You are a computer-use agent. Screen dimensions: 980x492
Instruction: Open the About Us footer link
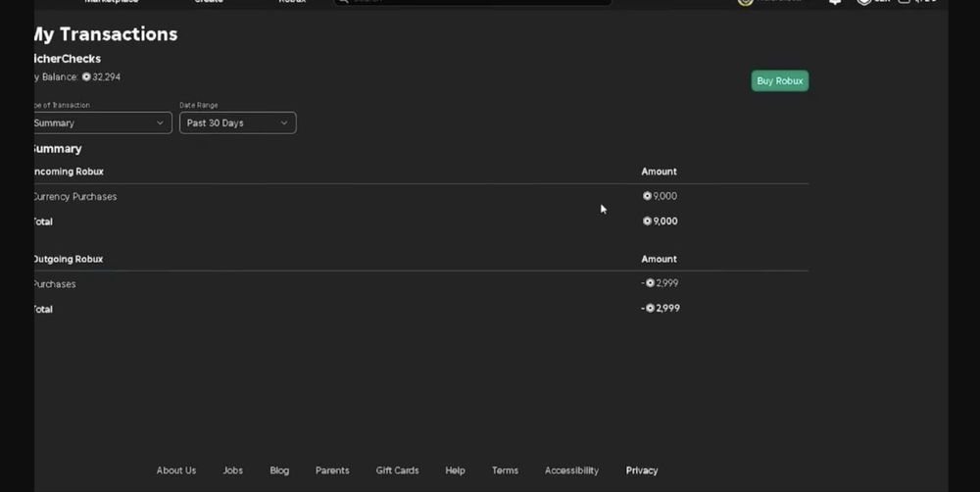coord(176,470)
